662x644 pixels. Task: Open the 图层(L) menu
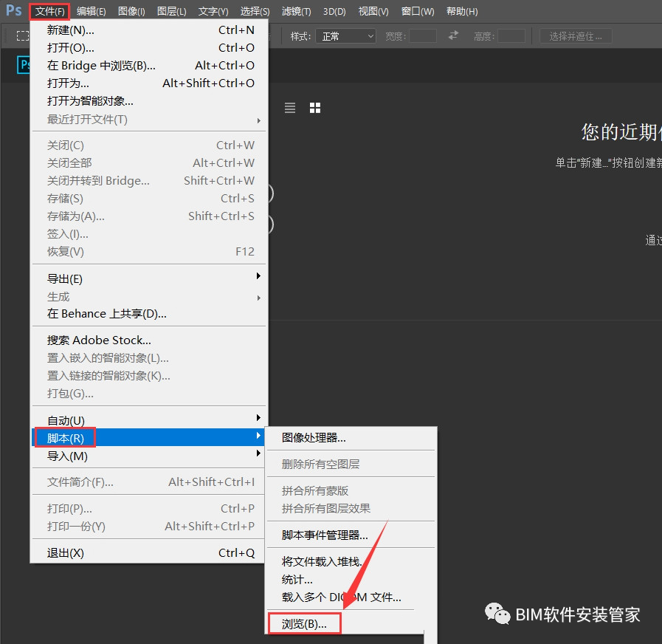171,11
